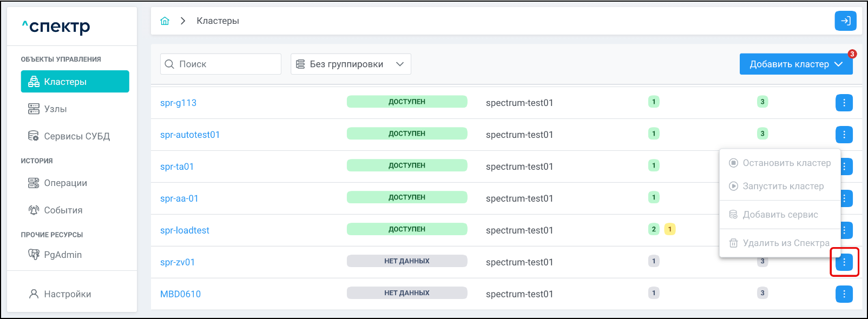Open the spr-ta01 cluster link
Viewport: 868px width, 319px height.
pos(177,167)
